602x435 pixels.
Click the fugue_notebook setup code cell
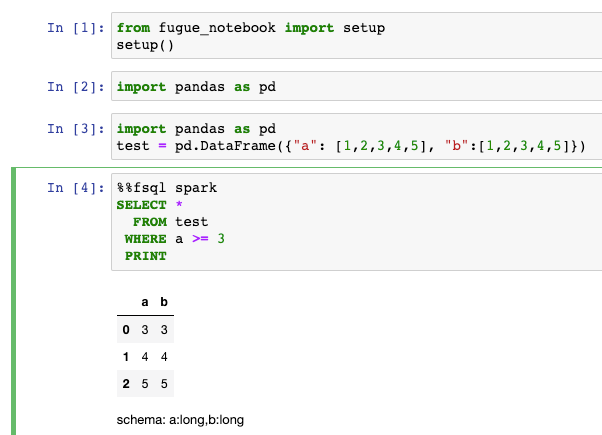coord(357,36)
